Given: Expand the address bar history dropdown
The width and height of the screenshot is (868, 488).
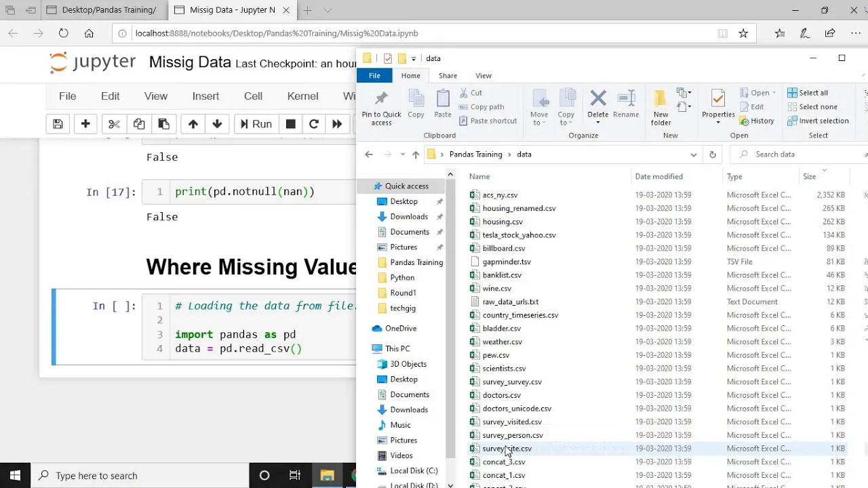Looking at the screenshot, I should point(693,155).
